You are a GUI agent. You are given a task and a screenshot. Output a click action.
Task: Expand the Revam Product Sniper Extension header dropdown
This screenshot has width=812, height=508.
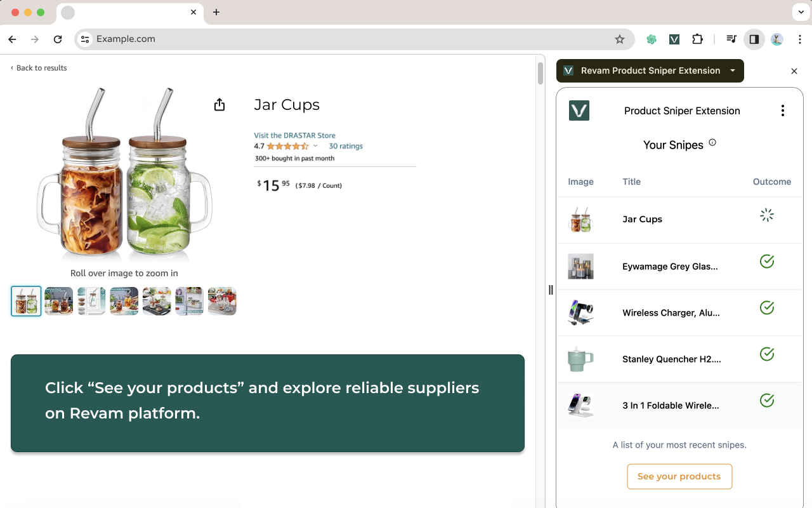coord(733,70)
